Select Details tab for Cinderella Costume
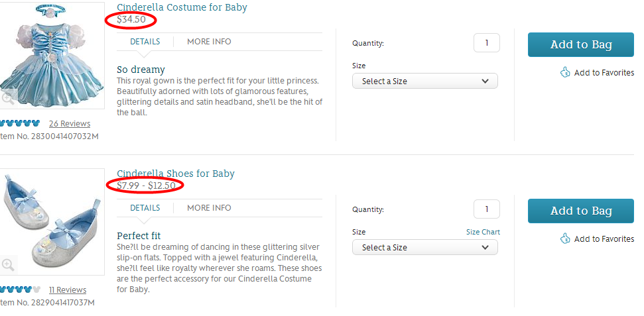This screenshot has height=316, width=644. [145, 42]
